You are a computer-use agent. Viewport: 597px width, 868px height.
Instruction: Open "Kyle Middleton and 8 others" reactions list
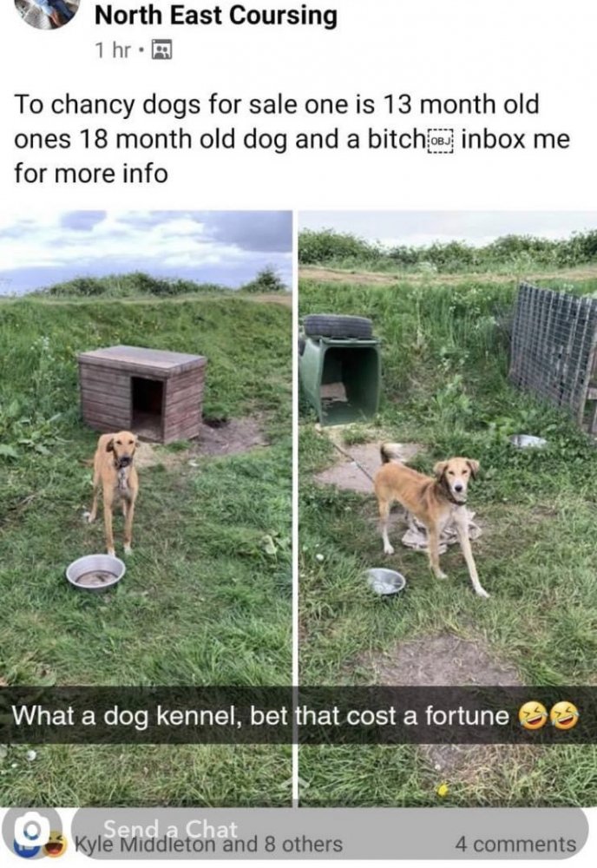[x=208, y=845]
